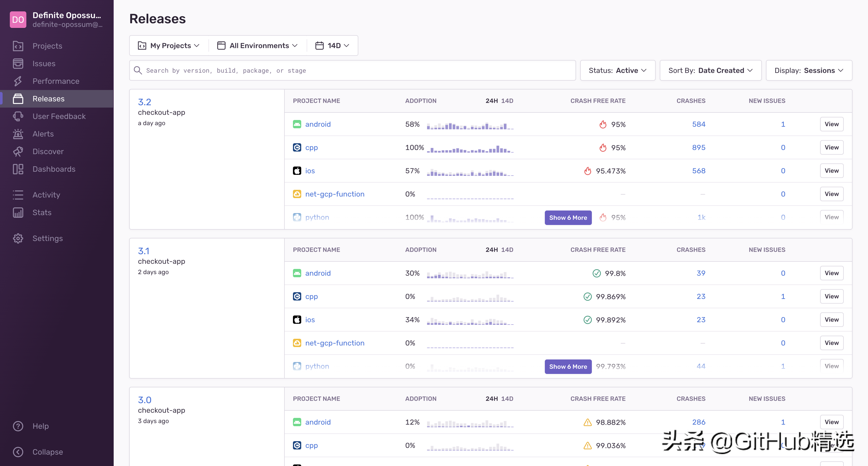Open User Feedback in the sidebar
This screenshot has height=466, width=868.
[59, 116]
